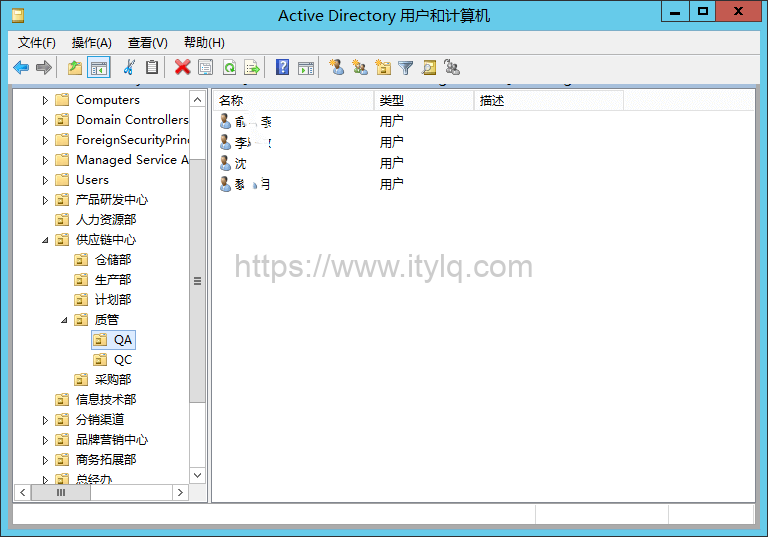The height and width of the screenshot is (537, 768).
Task: Click the tree pane vertical scrollbar down arrow
Action: (197, 475)
